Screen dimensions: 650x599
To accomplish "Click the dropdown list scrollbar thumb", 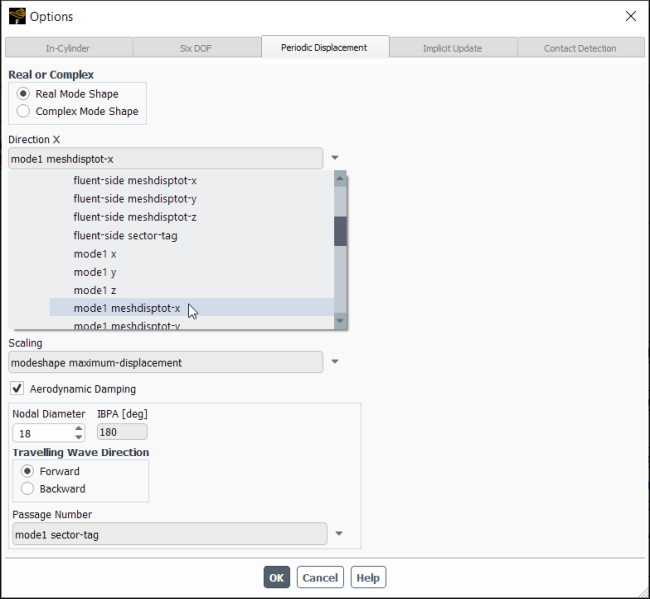I will coord(340,231).
